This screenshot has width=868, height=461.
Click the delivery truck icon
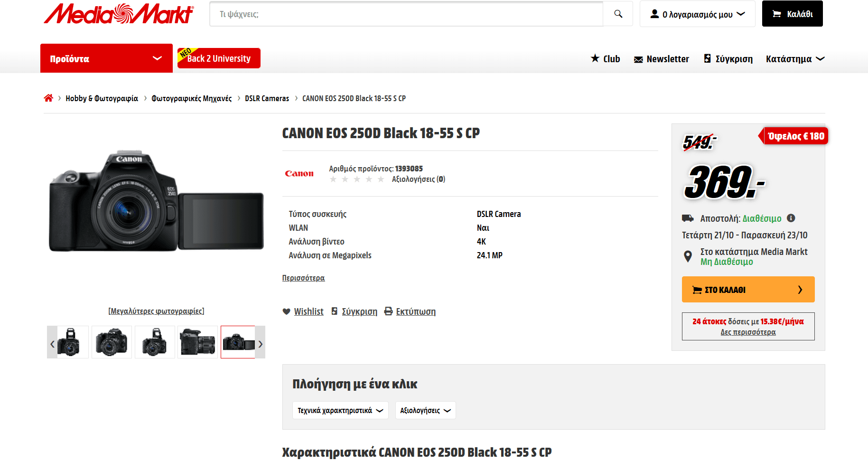click(x=688, y=218)
